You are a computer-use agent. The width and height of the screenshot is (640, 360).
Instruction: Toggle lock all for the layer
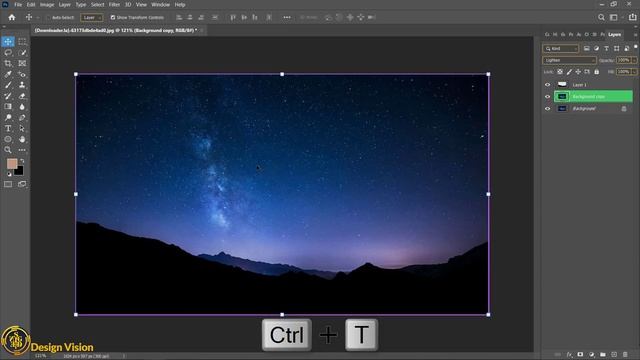pos(596,72)
